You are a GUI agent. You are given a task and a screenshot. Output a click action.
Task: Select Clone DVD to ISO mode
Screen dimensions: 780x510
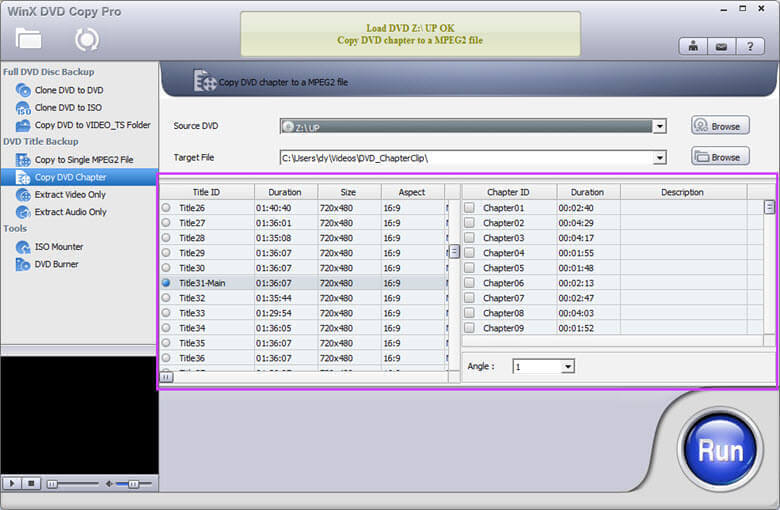(x=68, y=107)
